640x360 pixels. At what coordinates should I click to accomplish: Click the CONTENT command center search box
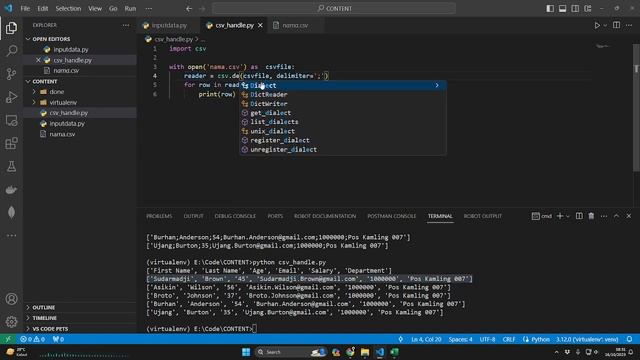[x=334, y=9]
